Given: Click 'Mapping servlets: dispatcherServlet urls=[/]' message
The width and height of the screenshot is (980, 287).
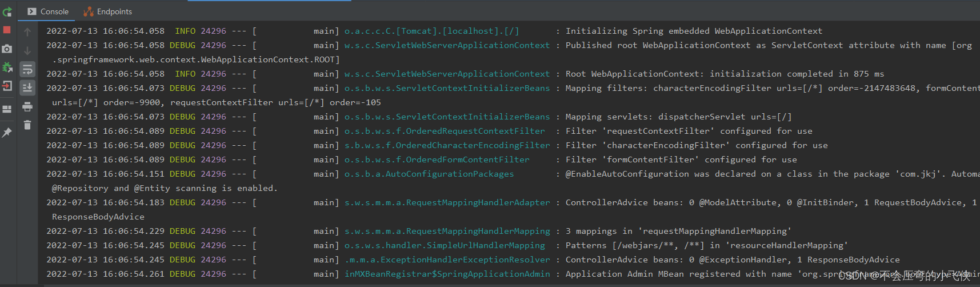Looking at the screenshot, I should 678,117.
